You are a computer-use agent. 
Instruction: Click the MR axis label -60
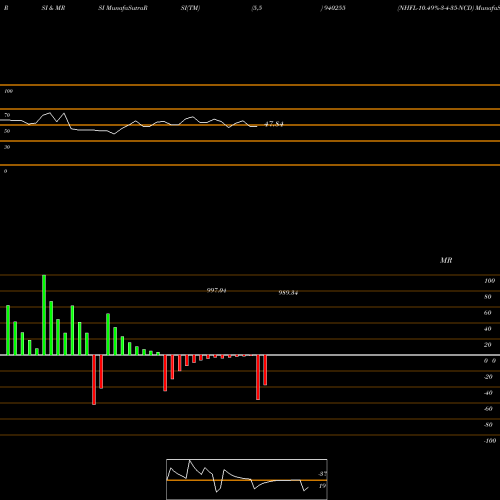488,409
